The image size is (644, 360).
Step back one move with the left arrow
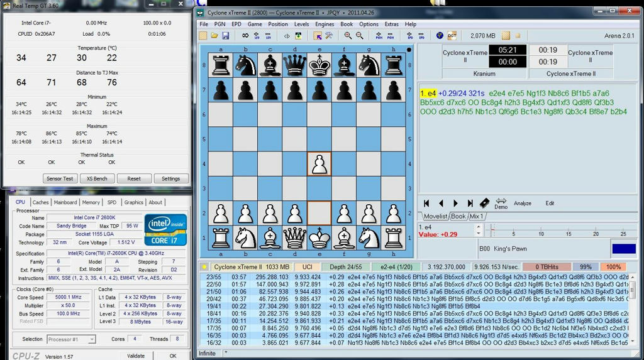click(x=441, y=203)
